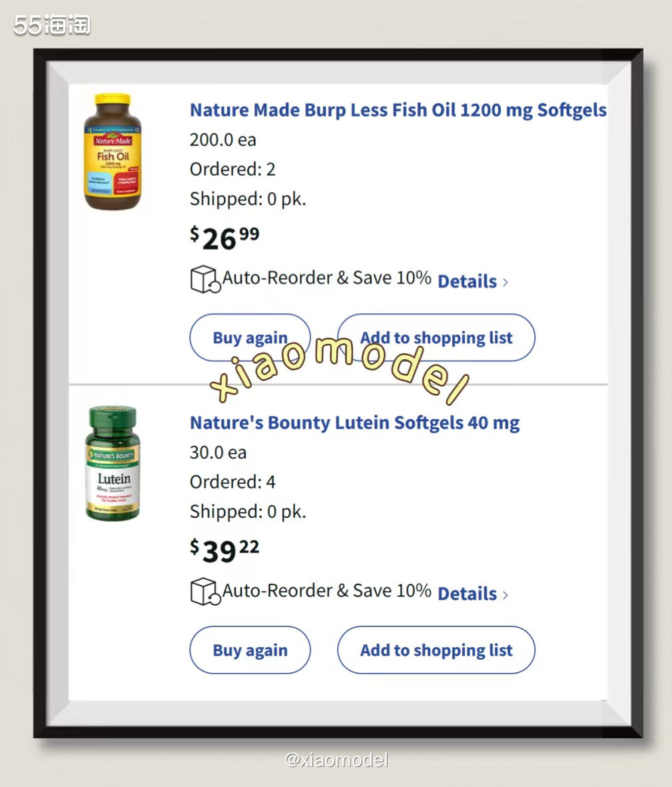Add Lutein Softgels to shopping list
Screen dimensions: 672x787
436,650
